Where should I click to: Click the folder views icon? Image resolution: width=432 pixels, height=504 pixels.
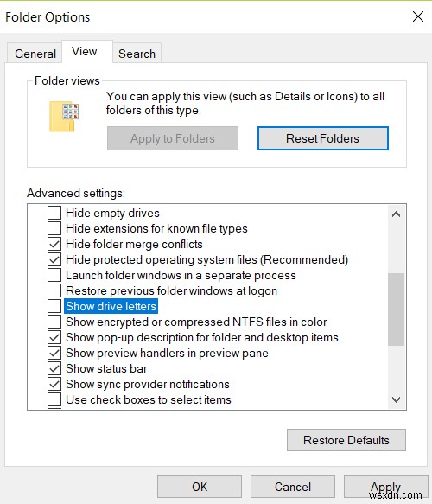coord(64,117)
